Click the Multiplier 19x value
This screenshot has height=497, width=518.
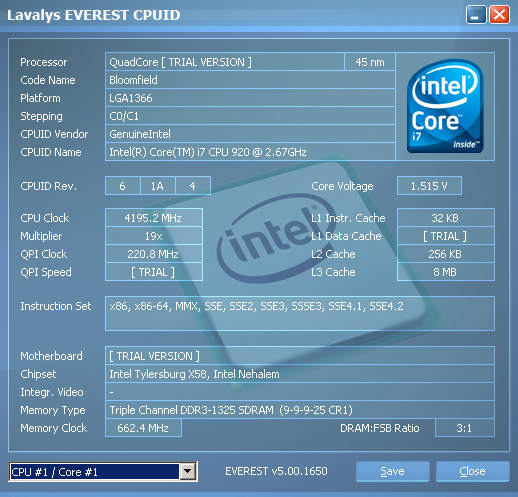point(154,236)
